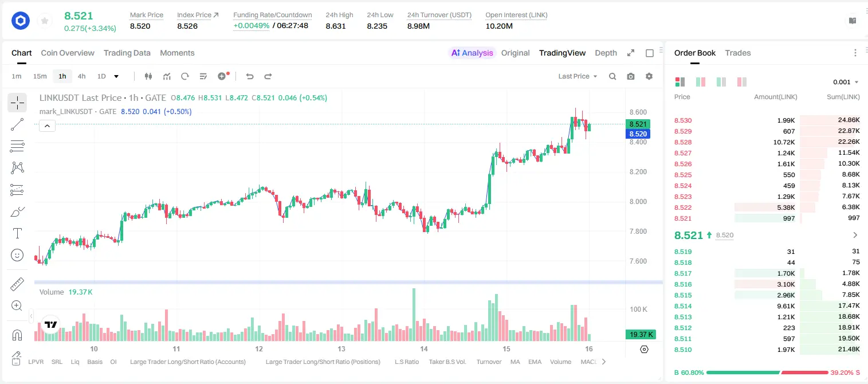868x384 pixels.
Task: Open the indicators chart-line icon
Action: (x=167, y=76)
